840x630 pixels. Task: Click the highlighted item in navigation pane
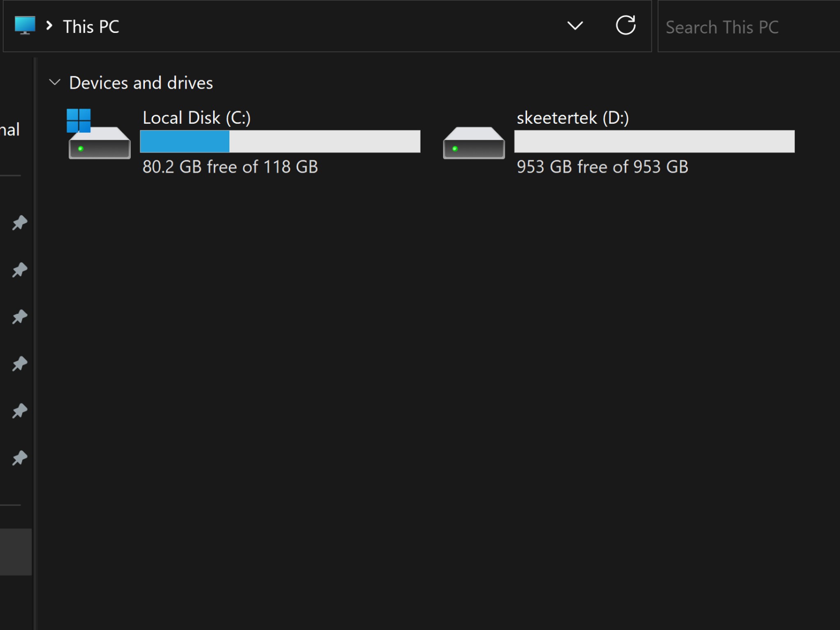(x=16, y=552)
